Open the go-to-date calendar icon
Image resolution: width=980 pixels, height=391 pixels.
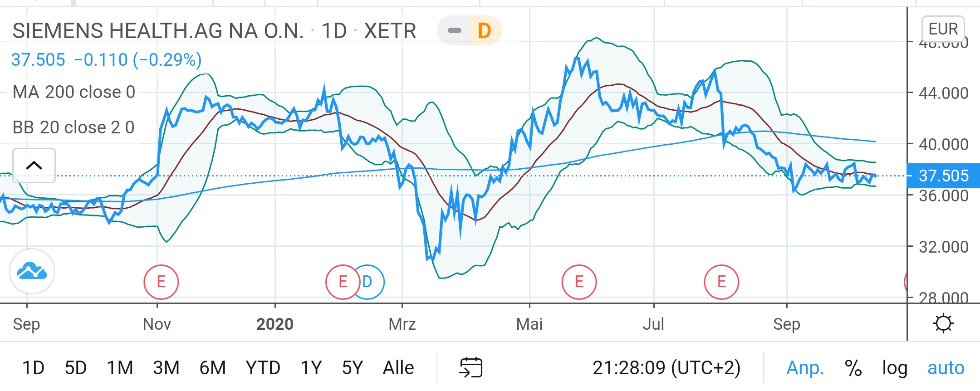click(471, 367)
